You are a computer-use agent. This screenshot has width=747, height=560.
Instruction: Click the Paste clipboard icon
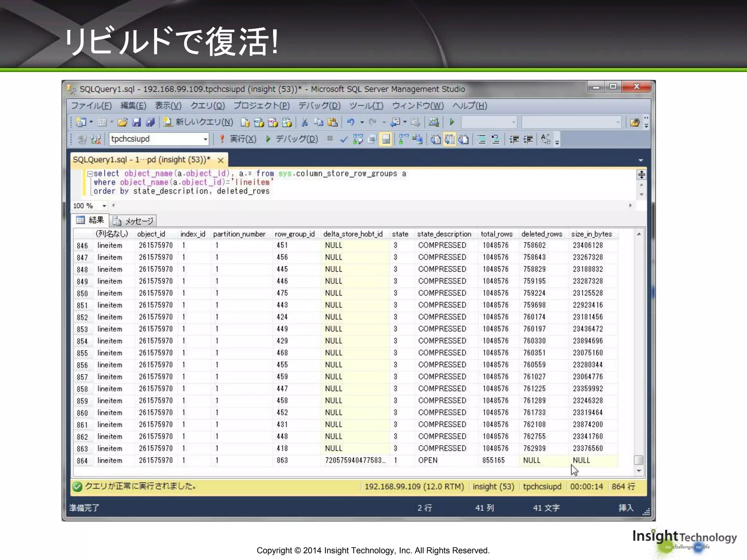tap(333, 122)
